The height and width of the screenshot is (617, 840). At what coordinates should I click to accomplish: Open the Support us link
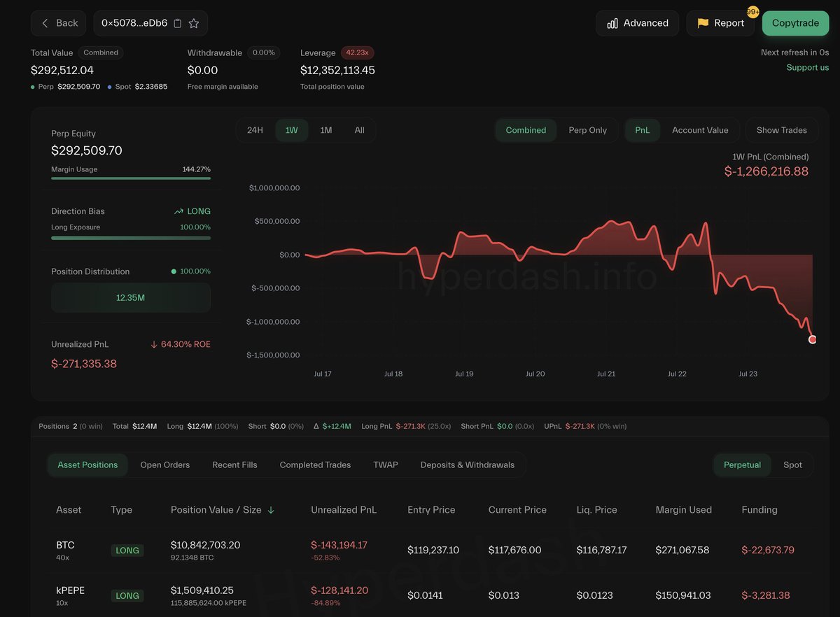pos(807,67)
